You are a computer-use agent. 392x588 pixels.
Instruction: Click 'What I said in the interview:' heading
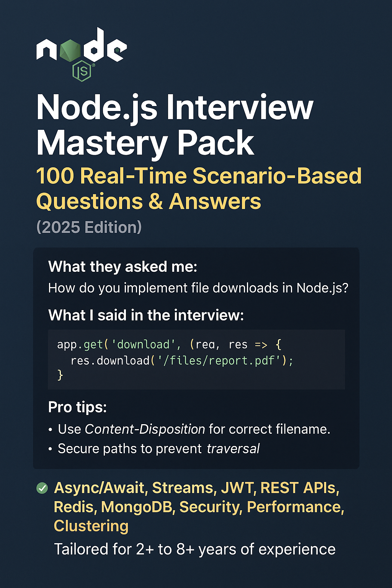tap(146, 315)
